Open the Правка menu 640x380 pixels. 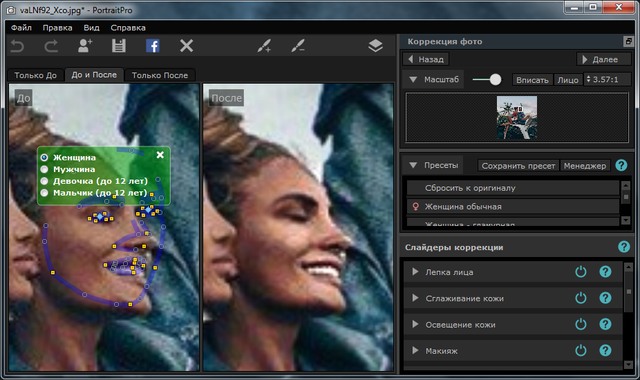pos(57,28)
